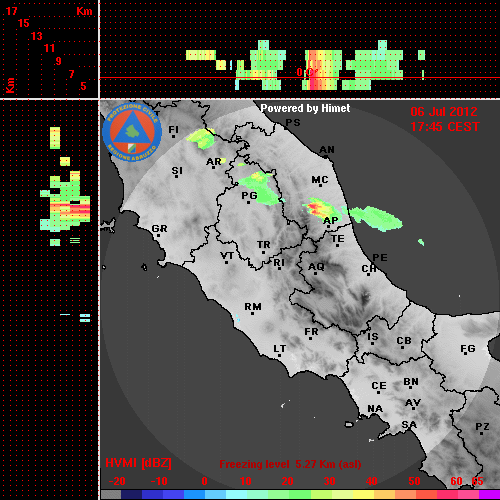This screenshot has height=500, width=500.
Task: Click the SA city marker
Action: pyautogui.click(x=409, y=430)
